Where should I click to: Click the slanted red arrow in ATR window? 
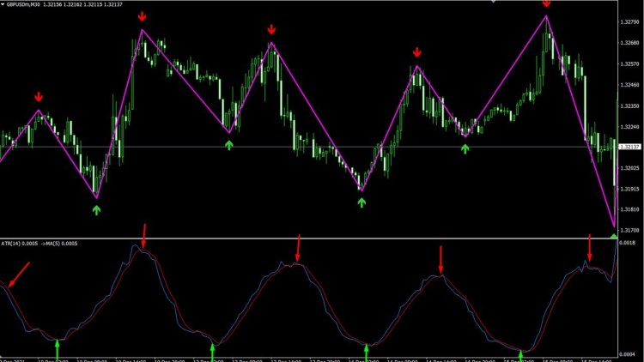tap(17, 275)
